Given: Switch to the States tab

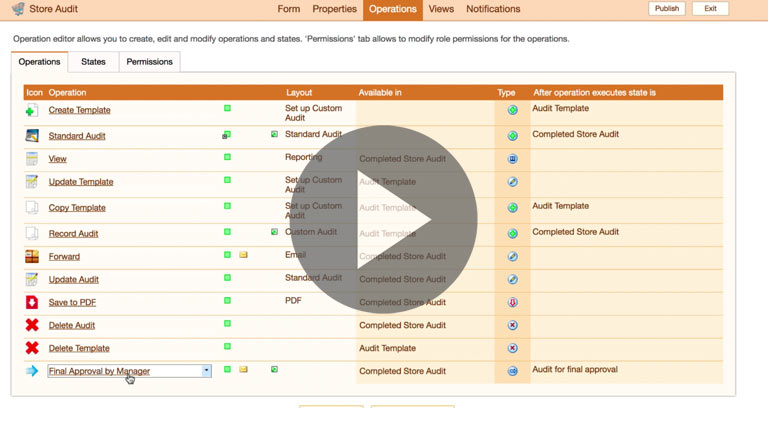Looking at the screenshot, I should (93, 62).
